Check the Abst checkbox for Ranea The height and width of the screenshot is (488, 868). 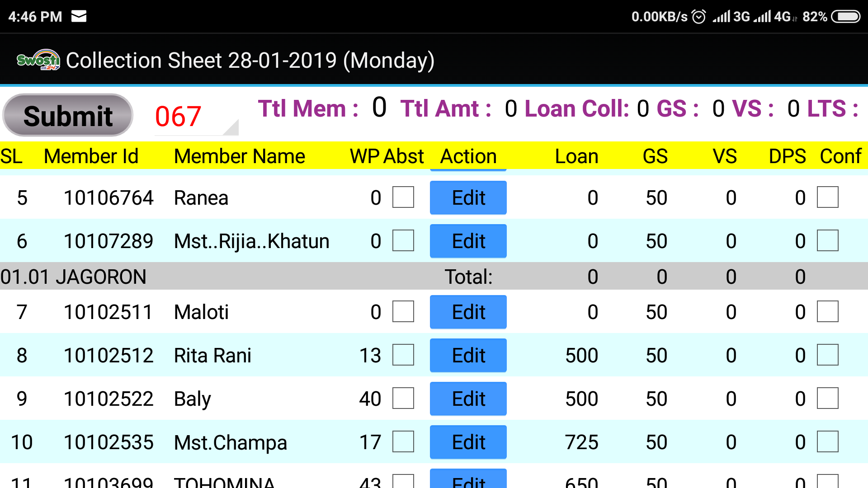click(x=403, y=197)
